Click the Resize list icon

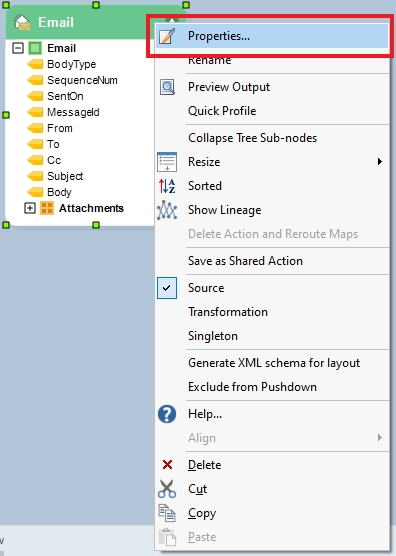167,162
